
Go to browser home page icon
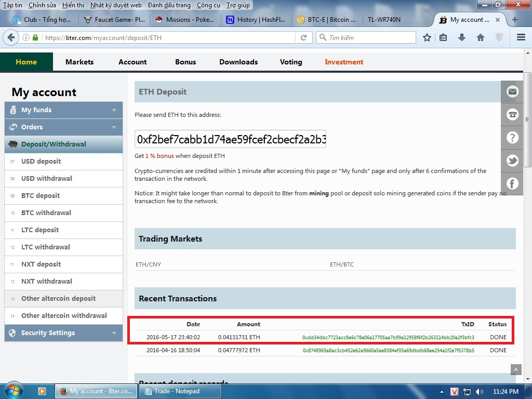pyautogui.click(x=481, y=37)
